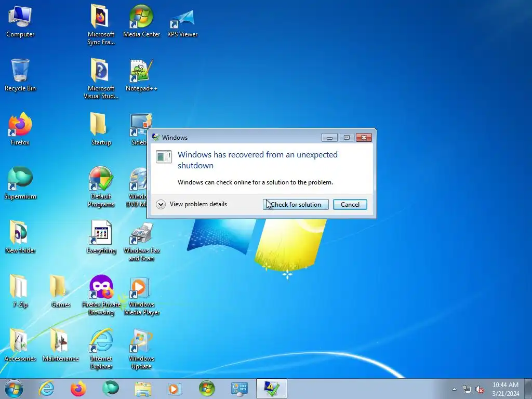Open the Computer desktop icon

pos(20,21)
